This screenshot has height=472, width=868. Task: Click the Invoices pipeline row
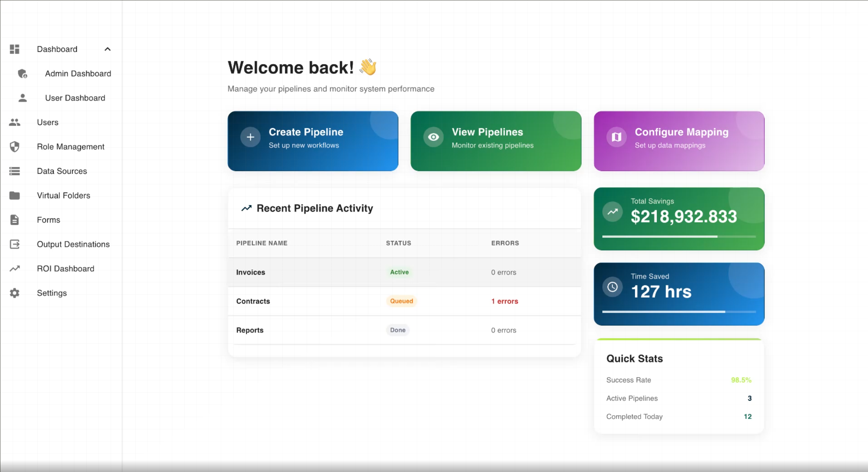[250, 272]
